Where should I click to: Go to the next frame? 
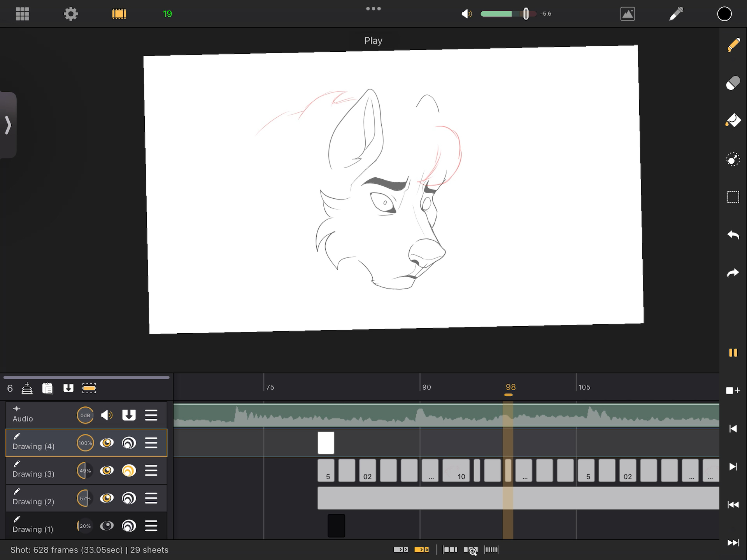point(733,466)
